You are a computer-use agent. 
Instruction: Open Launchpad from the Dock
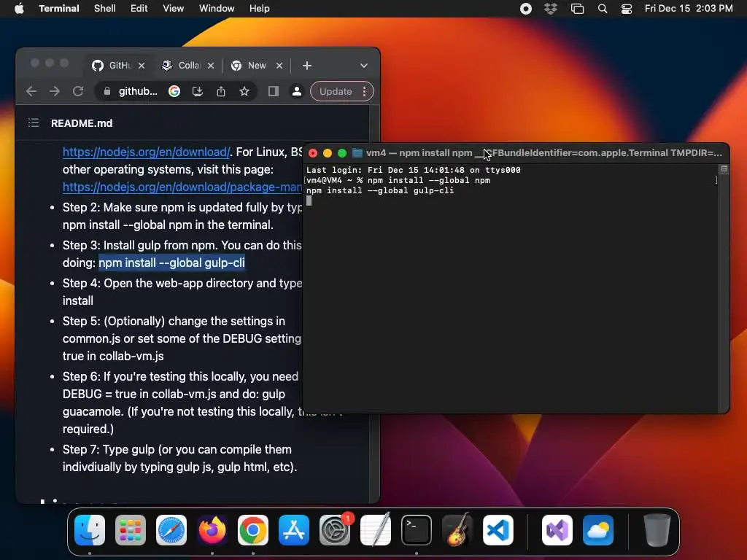click(131, 530)
